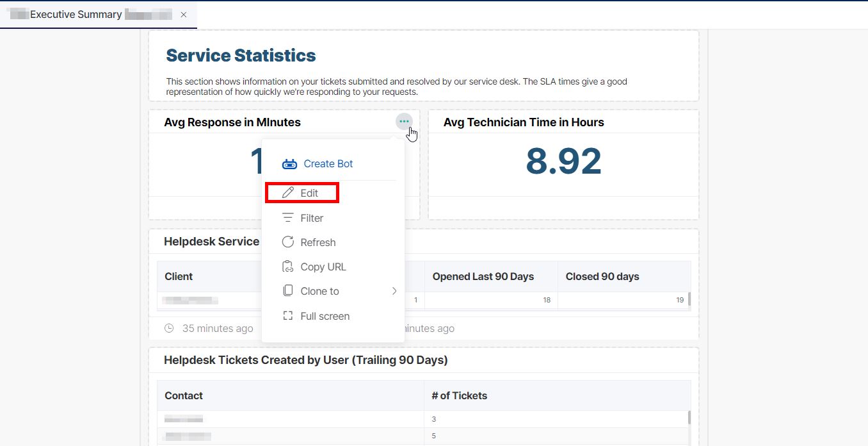Click the clock icon next to 35 minutes ago
The height and width of the screenshot is (446, 868).
(169, 328)
